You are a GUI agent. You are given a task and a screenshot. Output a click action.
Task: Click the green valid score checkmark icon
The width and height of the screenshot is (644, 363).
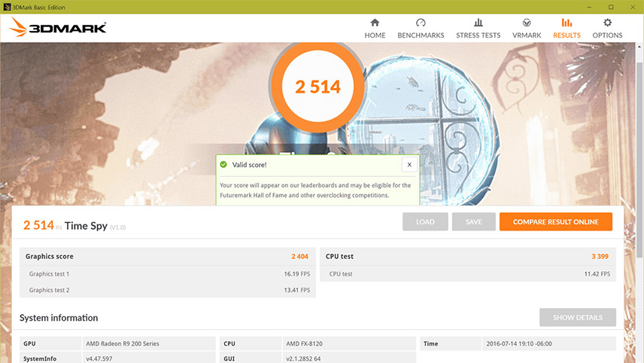tap(223, 164)
